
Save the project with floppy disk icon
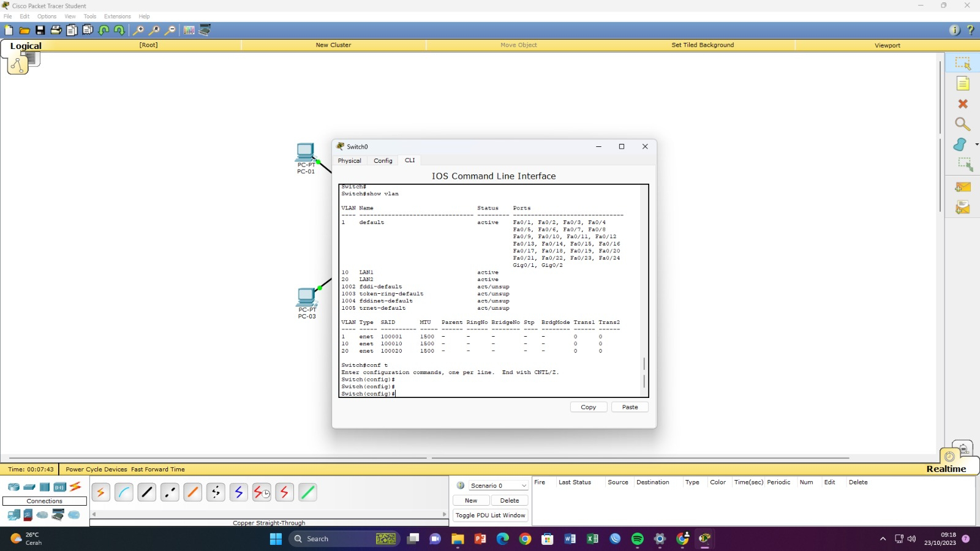40,30
